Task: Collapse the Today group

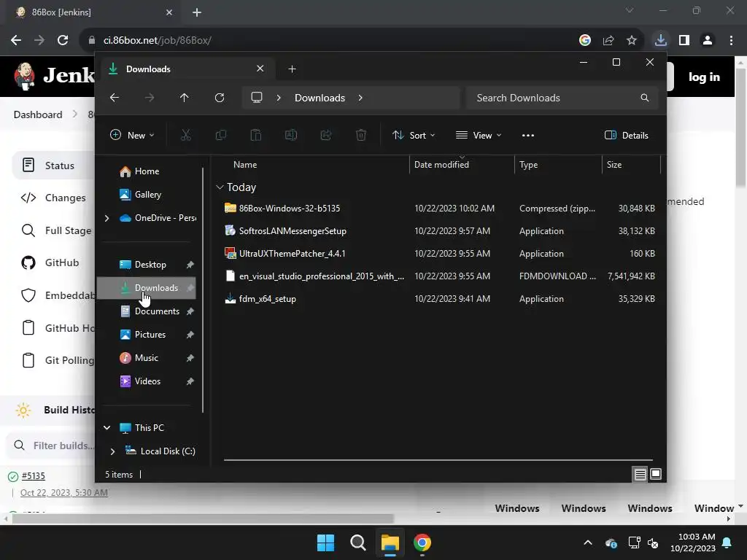Action: (220, 187)
